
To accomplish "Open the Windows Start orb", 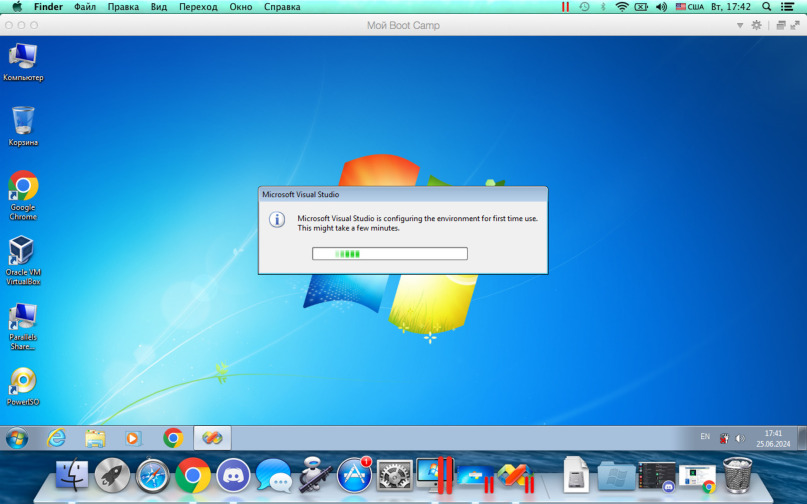I will [x=17, y=439].
